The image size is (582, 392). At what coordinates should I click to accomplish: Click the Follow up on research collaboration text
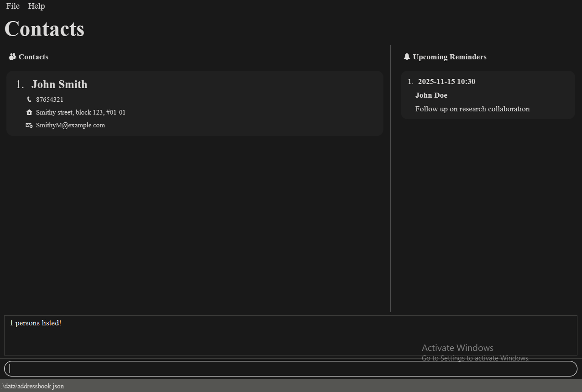472,109
